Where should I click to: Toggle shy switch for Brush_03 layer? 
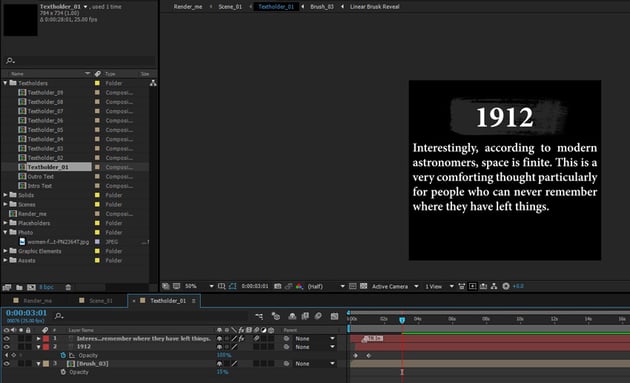click(219, 364)
